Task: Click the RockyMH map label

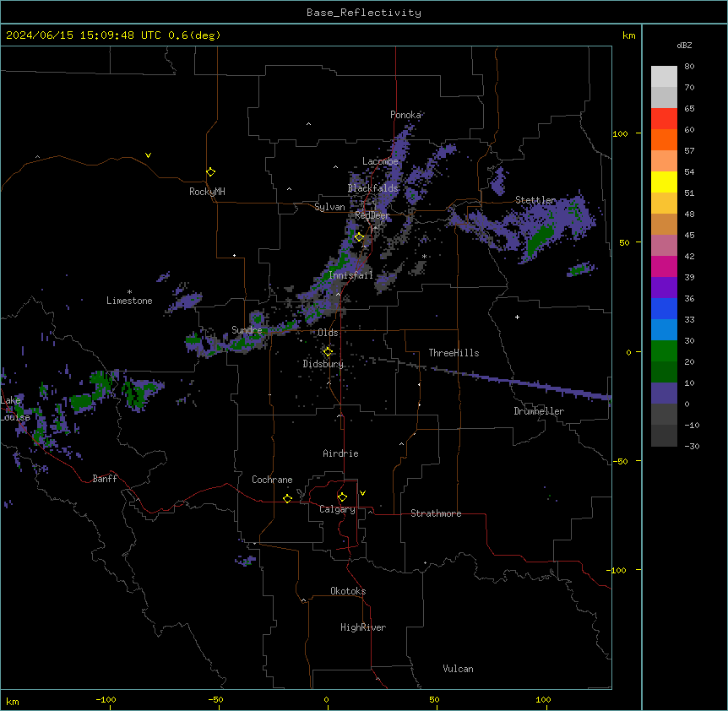Action: click(207, 192)
